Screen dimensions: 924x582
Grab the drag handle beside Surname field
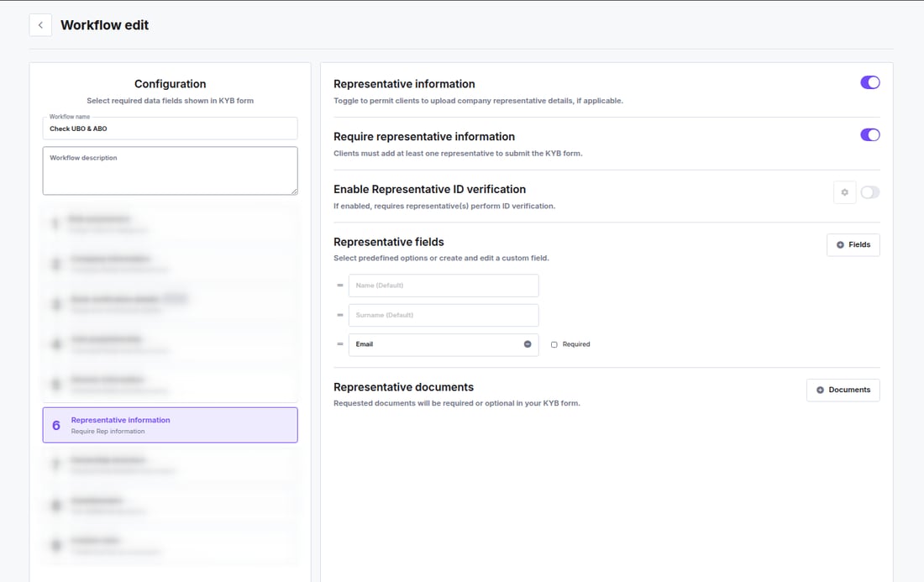(340, 315)
